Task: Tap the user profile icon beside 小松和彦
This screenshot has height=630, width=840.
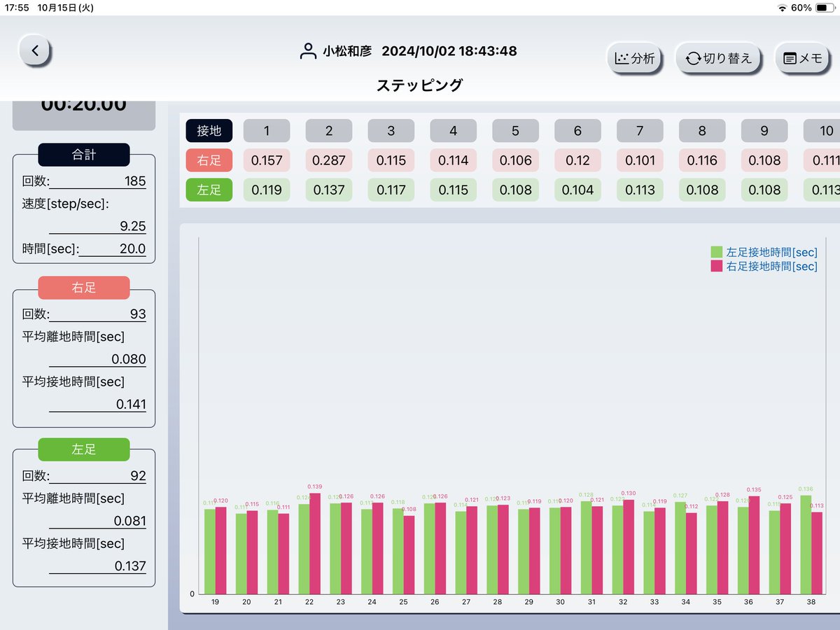Action: click(307, 50)
